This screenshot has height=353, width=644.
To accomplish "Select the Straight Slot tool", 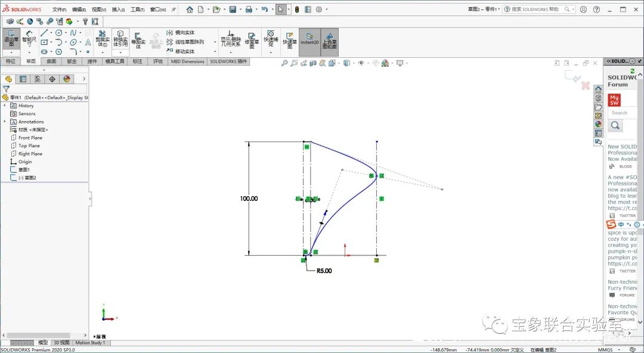I will pos(44,52).
